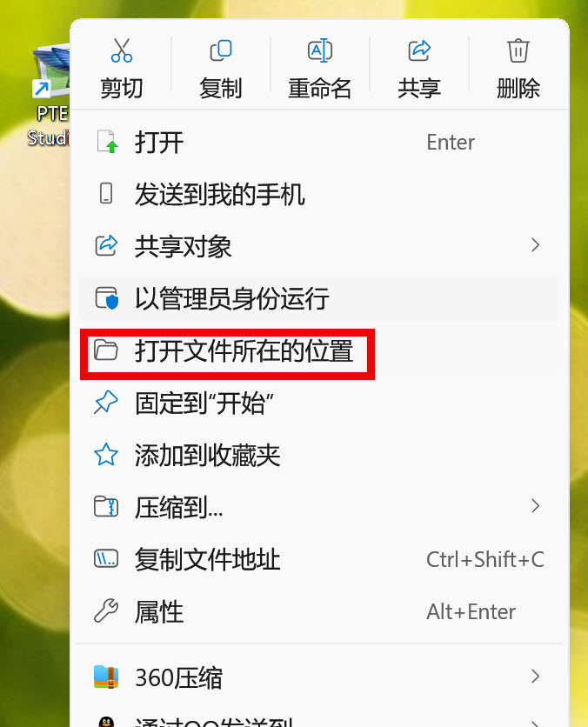Click the Delete (删除) trash icon
Viewport: 588px width, 727px height.
[x=518, y=50]
